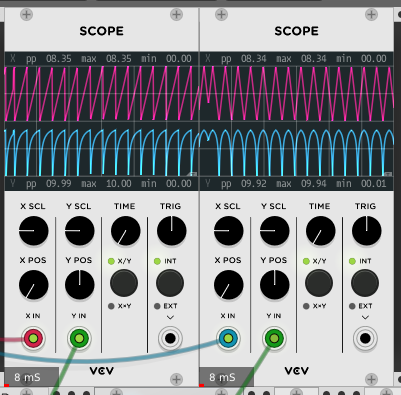Click X pp 08.35 reading on left Scope
The height and width of the screenshot is (395, 401).
[x=49, y=59]
